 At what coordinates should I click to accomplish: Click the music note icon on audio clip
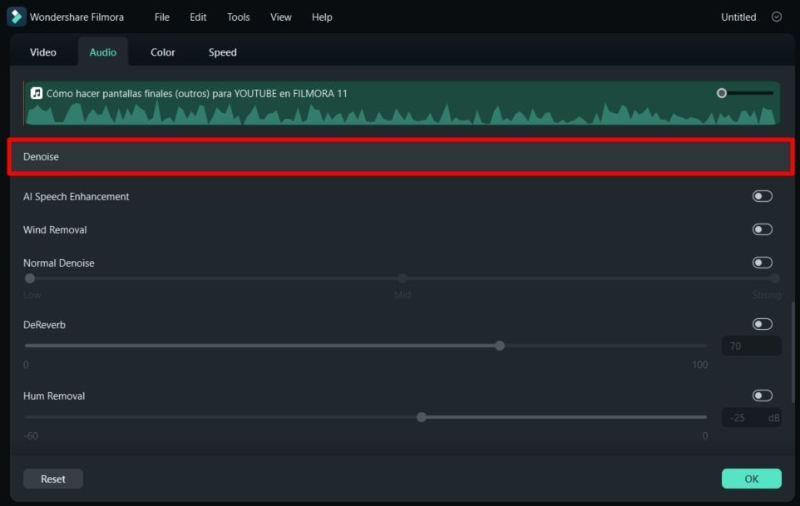(x=36, y=93)
